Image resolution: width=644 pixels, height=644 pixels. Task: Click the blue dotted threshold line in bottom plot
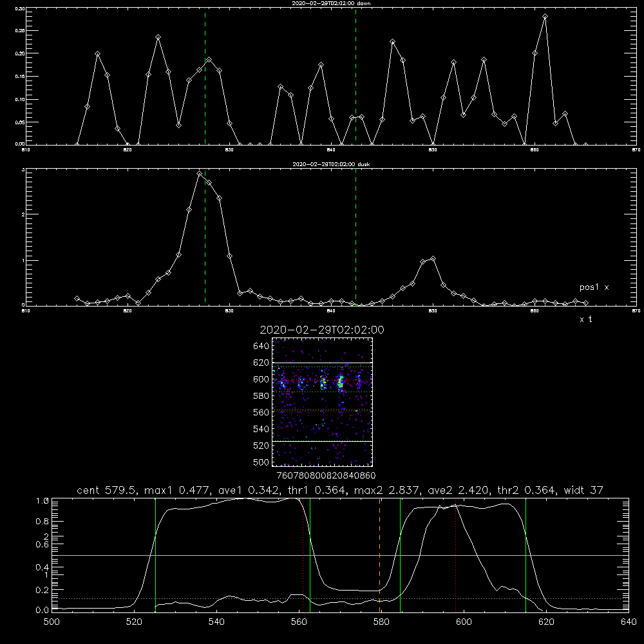[340, 598]
